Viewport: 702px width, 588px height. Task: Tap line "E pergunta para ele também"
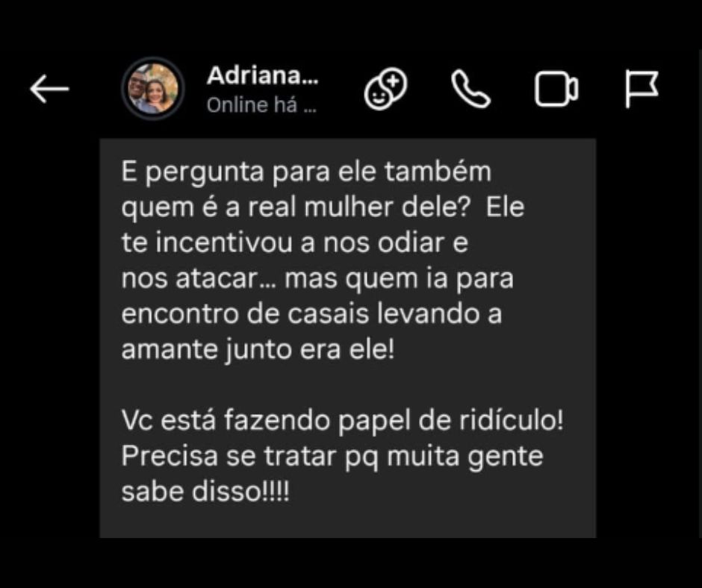click(306, 172)
